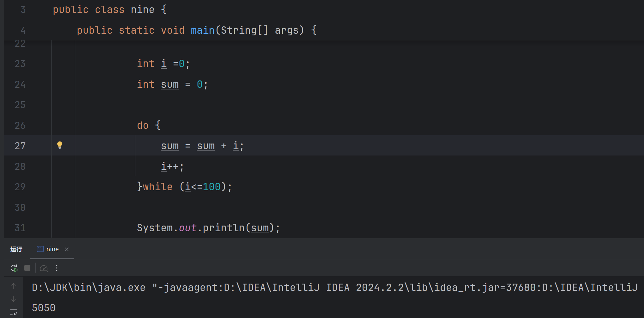
Task: Click the java.exe command line in the console
Action: point(335,287)
